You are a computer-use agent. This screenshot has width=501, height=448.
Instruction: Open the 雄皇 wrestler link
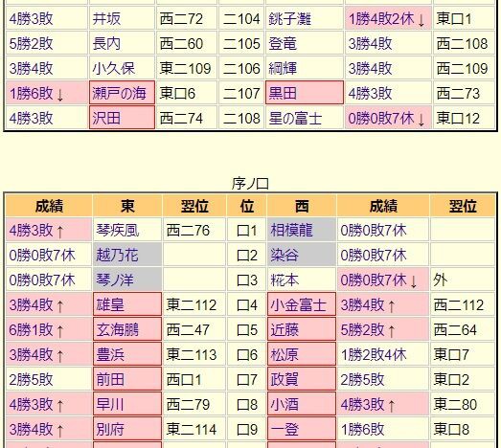(110, 305)
